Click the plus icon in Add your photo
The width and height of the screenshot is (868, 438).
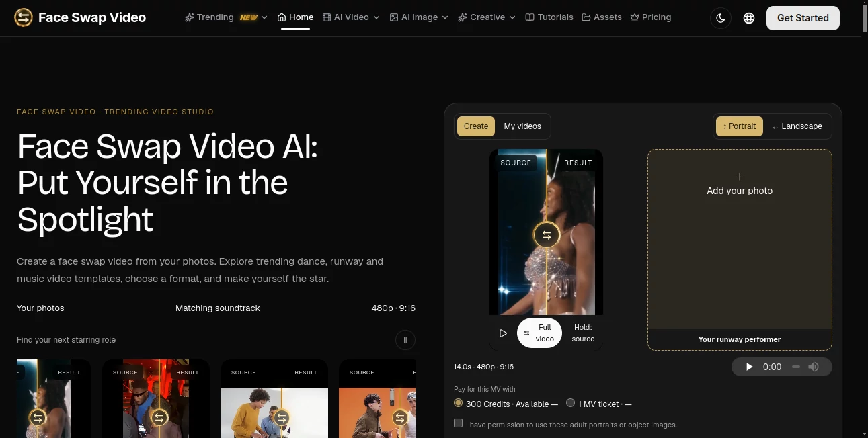pos(740,177)
